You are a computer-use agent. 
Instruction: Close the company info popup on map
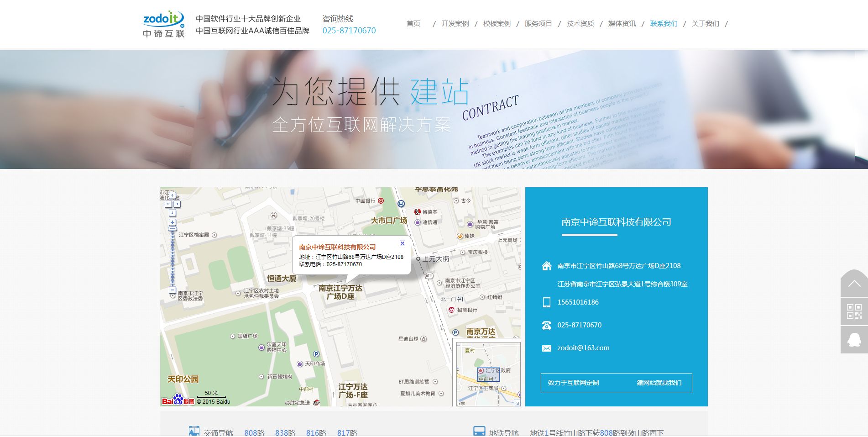tap(402, 243)
